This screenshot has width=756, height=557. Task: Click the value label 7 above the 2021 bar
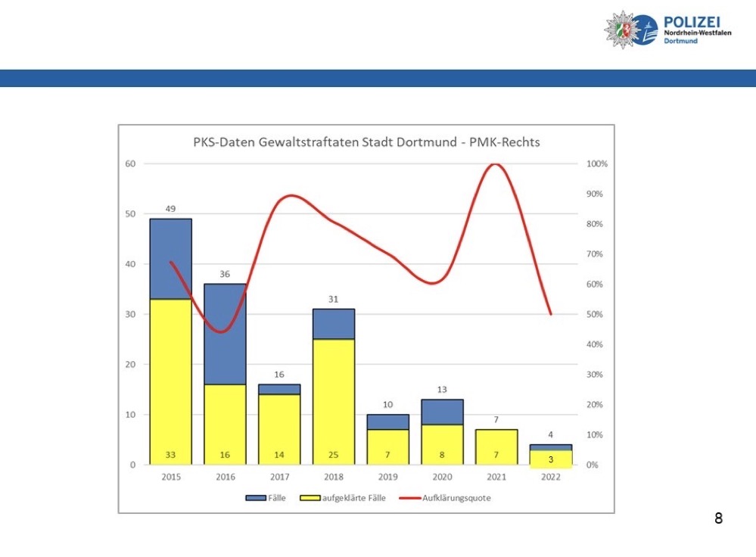click(x=496, y=419)
